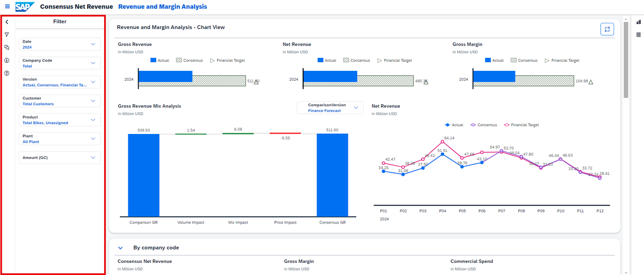This screenshot has width=644, height=275.
Task: Toggle Consensus legend in Gross Revenue chart
Action: click(x=189, y=60)
